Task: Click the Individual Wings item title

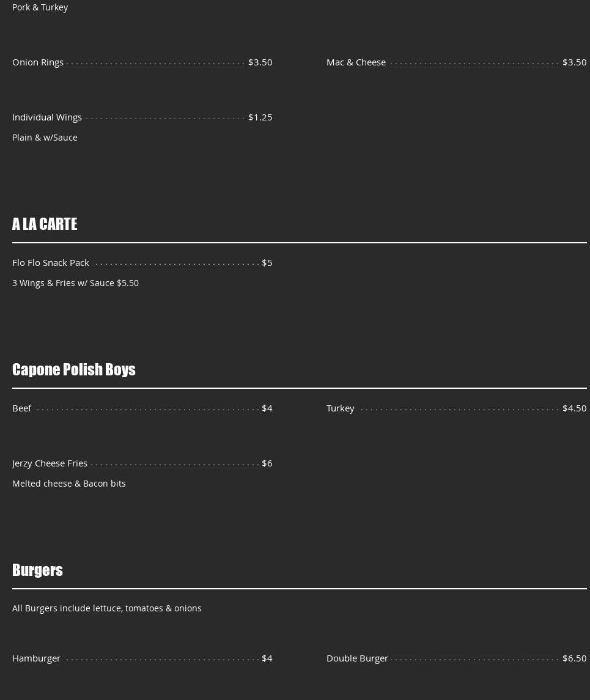Action: (x=47, y=117)
